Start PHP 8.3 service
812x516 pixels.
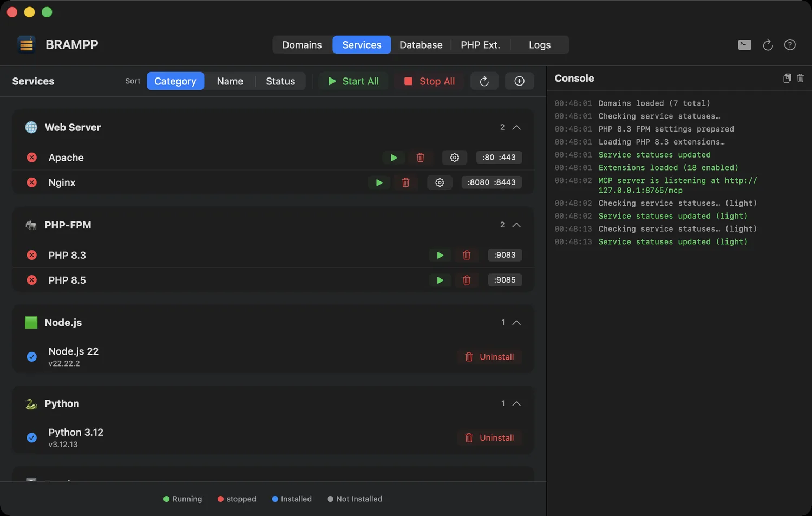440,255
